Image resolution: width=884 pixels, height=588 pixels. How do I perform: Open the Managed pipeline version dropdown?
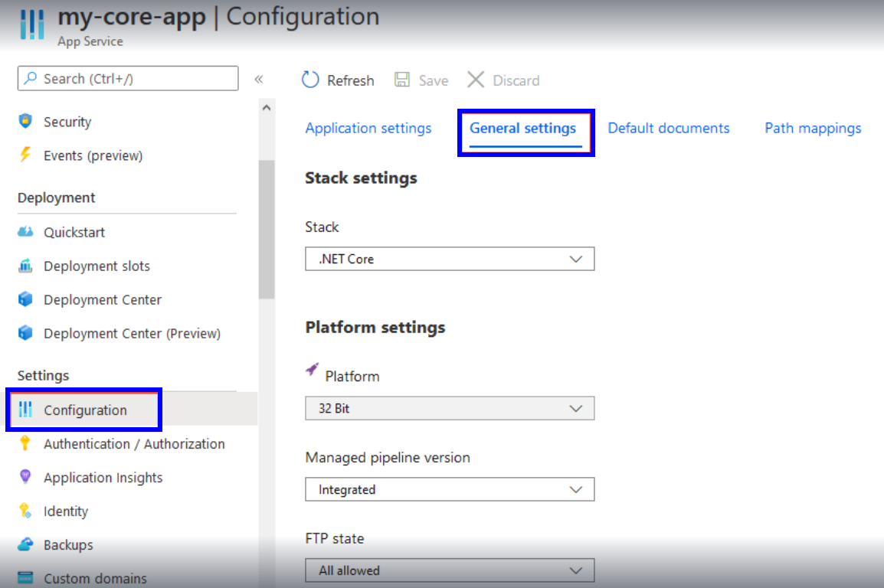click(450, 489)
